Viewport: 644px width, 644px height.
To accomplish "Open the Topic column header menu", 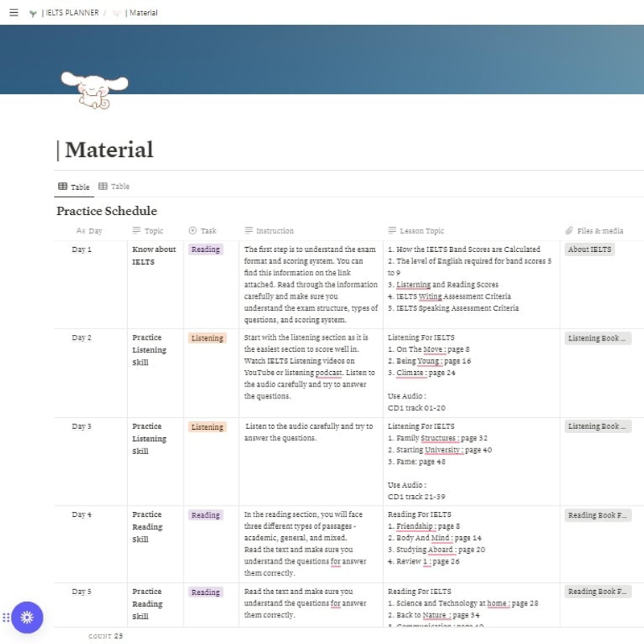I will pyautogui.click(x=149, y=231).
